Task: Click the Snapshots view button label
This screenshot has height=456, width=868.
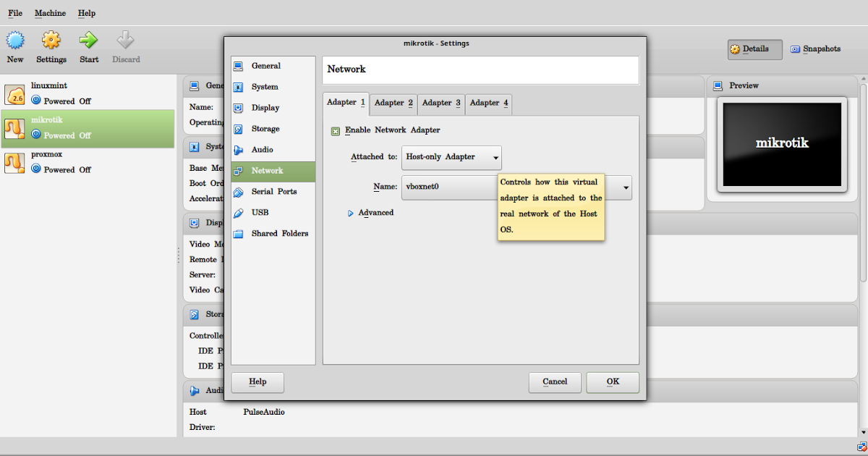Action: coord(822,49)
